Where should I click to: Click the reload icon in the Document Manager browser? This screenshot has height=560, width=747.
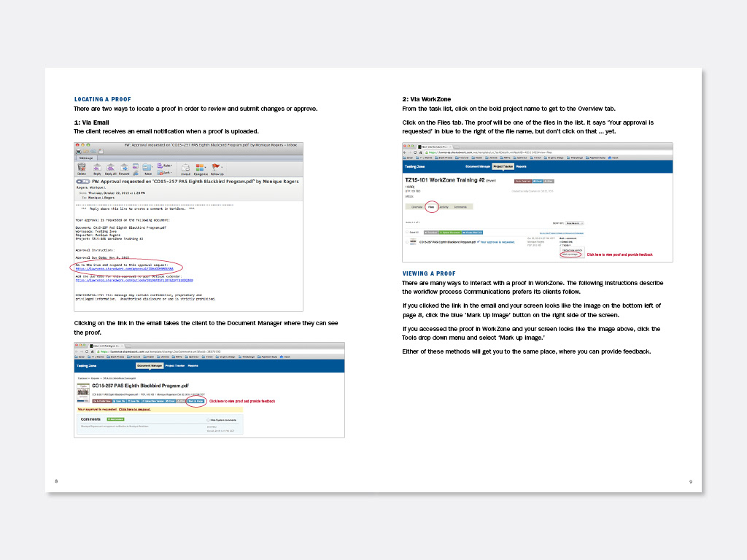tap(87, 351)
